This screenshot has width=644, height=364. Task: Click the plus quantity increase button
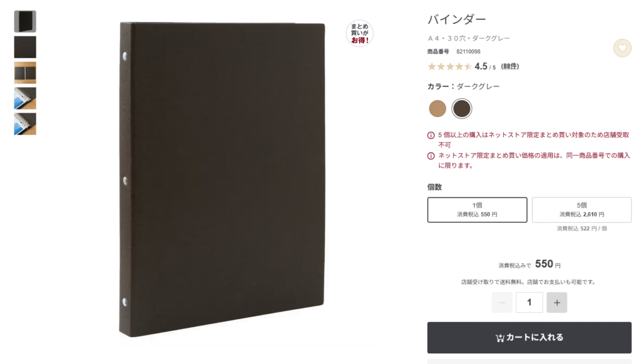(x=557, y=303)
